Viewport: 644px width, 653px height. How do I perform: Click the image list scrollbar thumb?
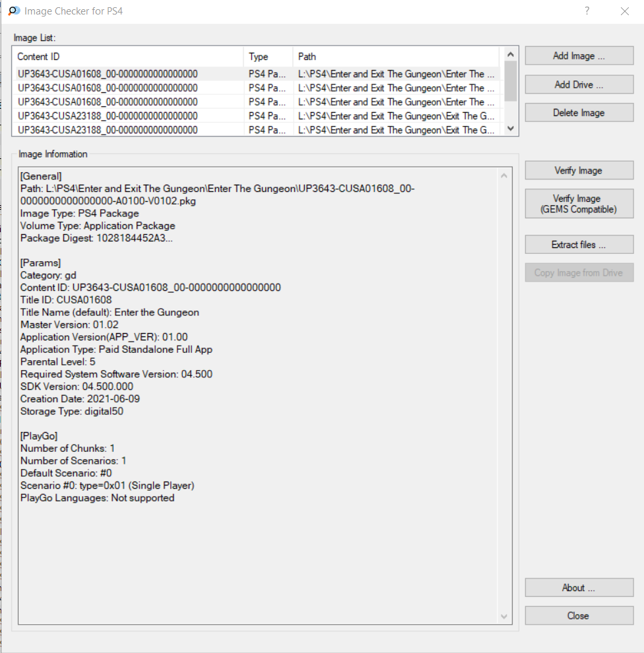tap(510, 81)
